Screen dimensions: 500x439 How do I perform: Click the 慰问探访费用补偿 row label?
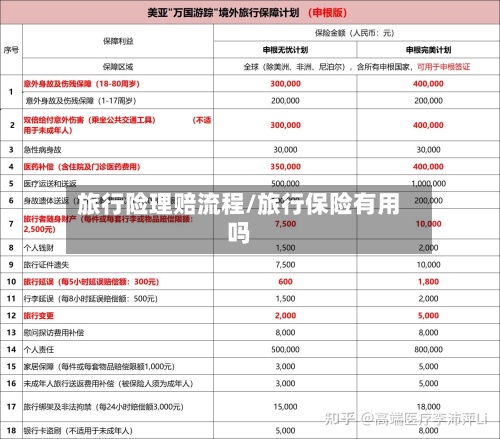click(54, 333)
